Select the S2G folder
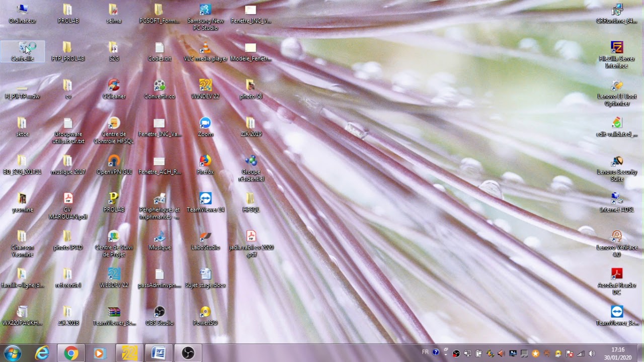This screenshot has height=362, width=644. 114,51
